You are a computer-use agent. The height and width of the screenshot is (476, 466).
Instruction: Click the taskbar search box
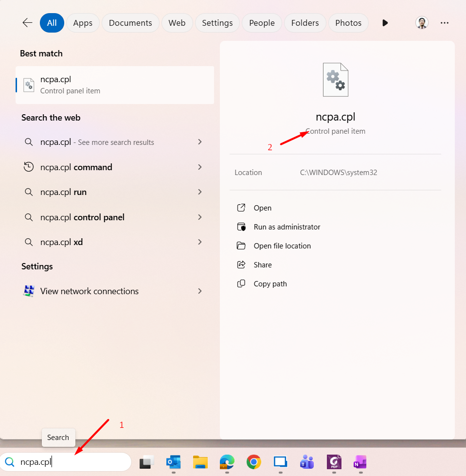[68, 462]
